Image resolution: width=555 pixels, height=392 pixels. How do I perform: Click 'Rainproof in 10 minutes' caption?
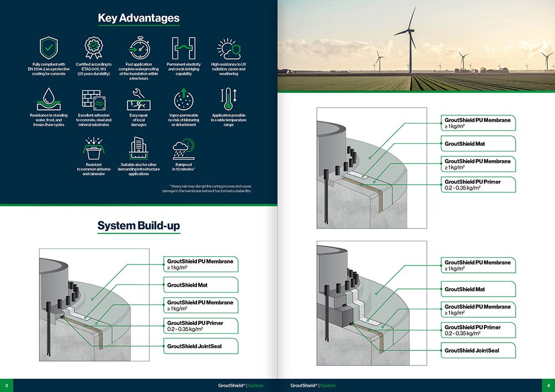[183, 167]
